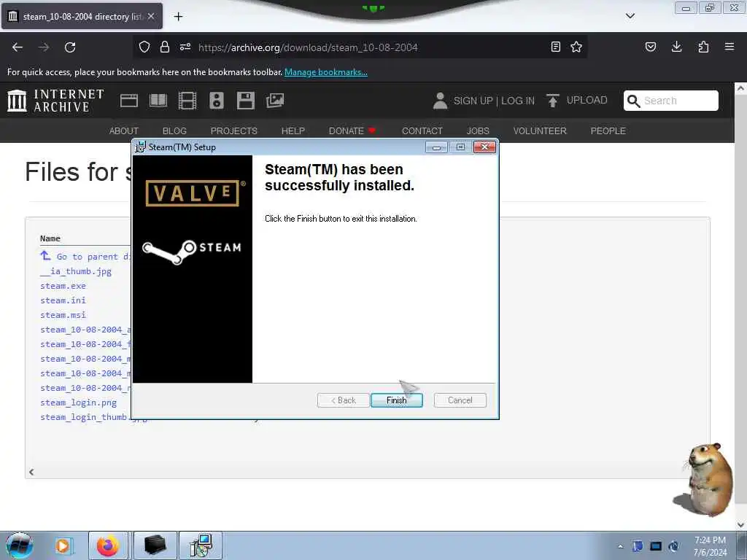Image resolution: width=747 pixels, height=560 pixels.
Task: Open the Firefox hamburger menu
Action: point(729,47)
